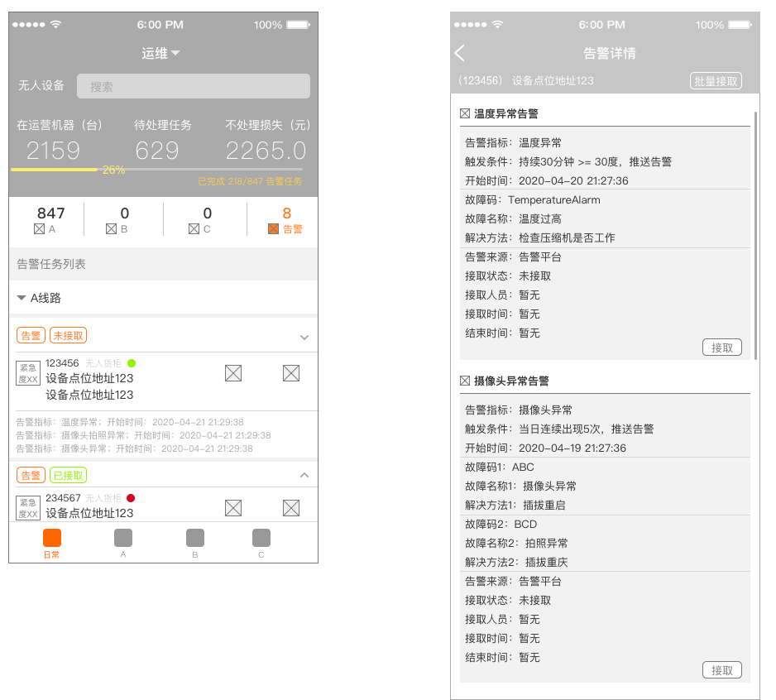This screenshot has width=776, height=700.
Task: Collapse the 已接取 alarm card chevron
Action: click(x=304, y=475)
